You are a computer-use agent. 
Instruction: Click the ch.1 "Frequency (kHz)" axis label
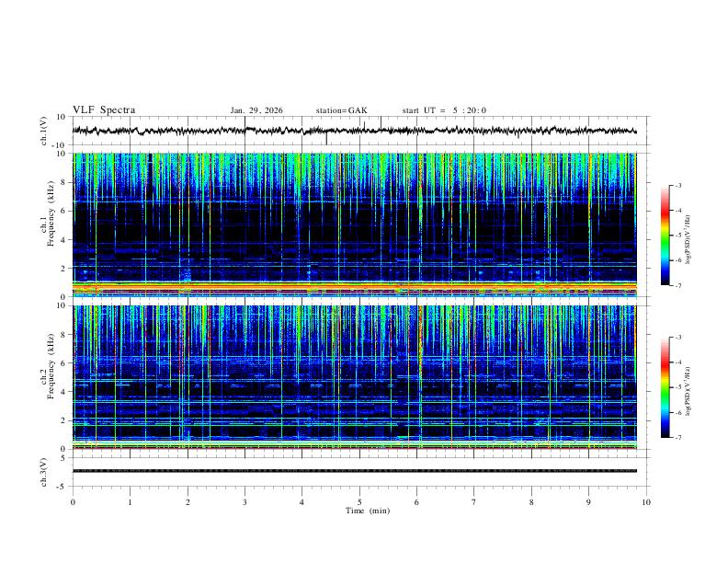(x=51, y=213)
